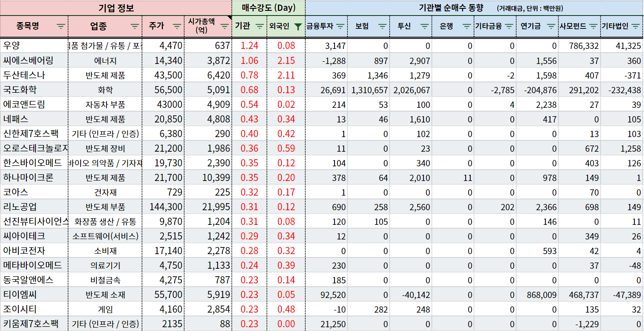Open the 투신 column filter dropdown

(425, 26)
